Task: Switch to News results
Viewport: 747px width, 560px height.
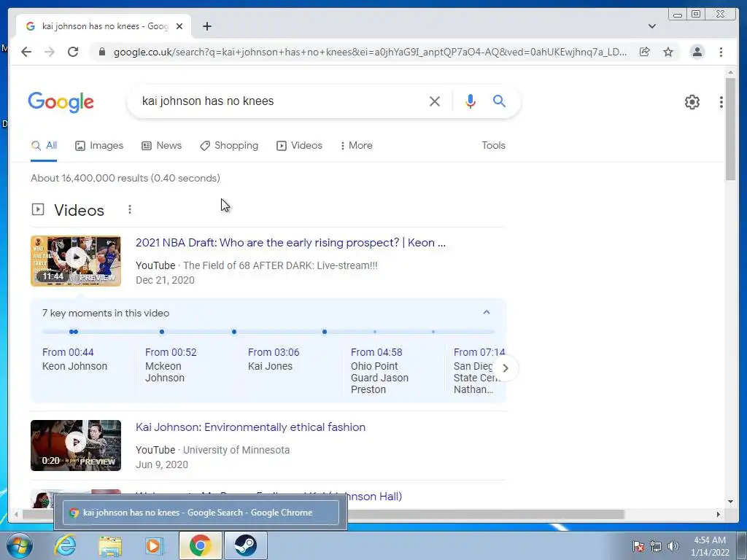Action: pos(161,146)
